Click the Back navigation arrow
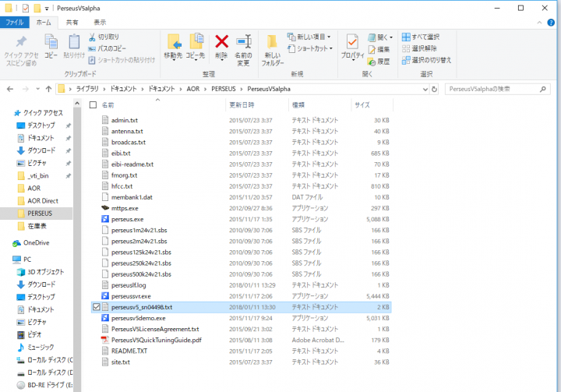Image resolution: width=561 pixels, height=392 pixels. (10, 89)
